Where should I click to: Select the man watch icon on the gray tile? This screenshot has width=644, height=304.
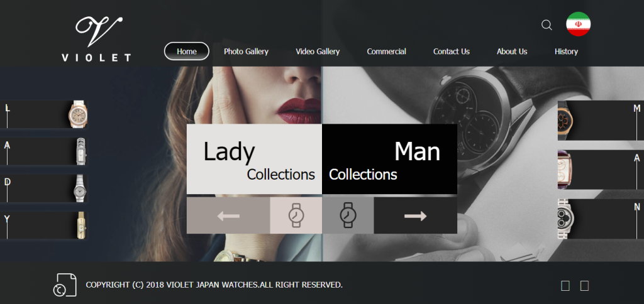pos(348,215)
